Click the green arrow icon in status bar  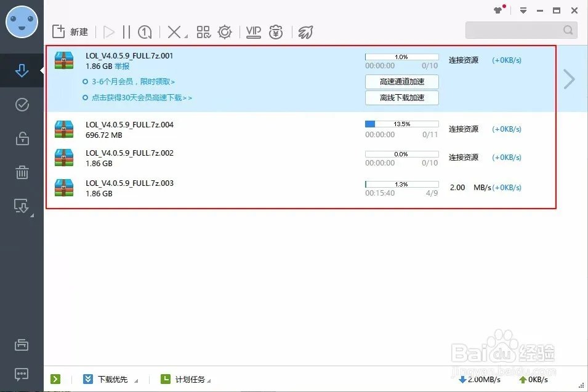click(55, 379)
